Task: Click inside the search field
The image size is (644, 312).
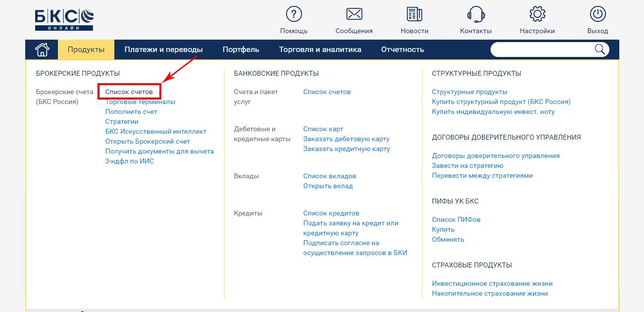Action: 543,50
